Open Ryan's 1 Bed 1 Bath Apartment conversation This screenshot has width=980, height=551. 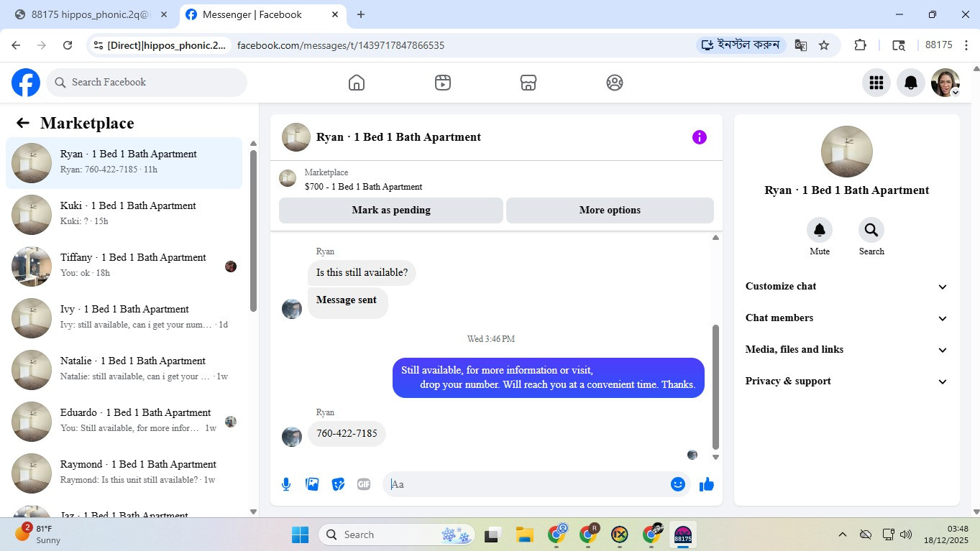(x=124, y=163)
